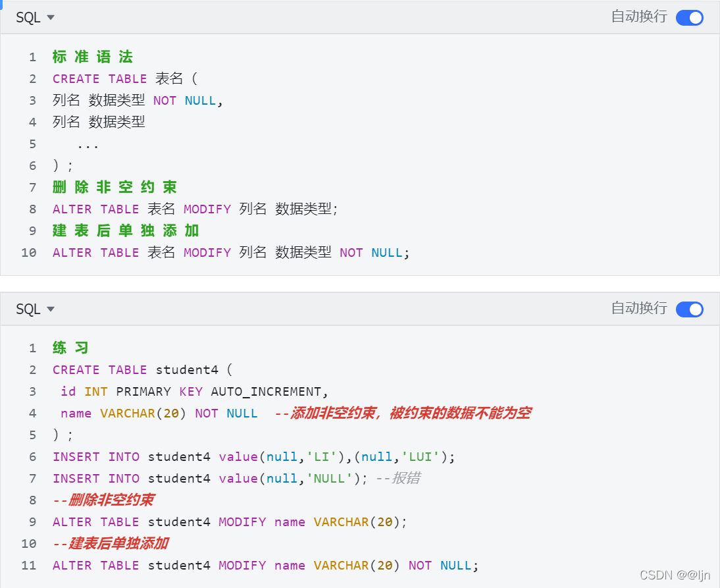Click the 删除非空约束 green heading line
The height and width of the screenshot is (588, 720).
point(115,188)
